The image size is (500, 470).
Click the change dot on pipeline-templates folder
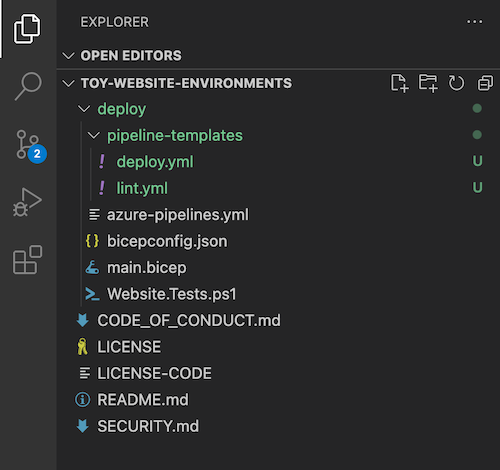tap(477, 135)
